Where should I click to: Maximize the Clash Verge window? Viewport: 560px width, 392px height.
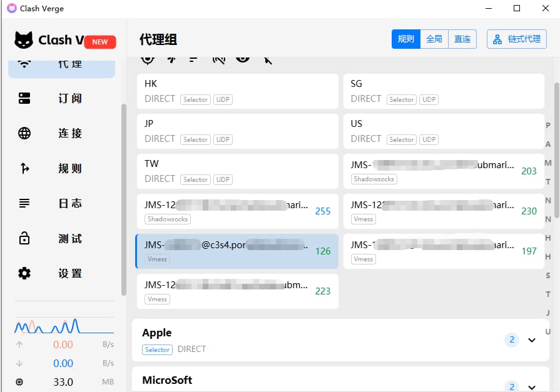click(517, 8)
